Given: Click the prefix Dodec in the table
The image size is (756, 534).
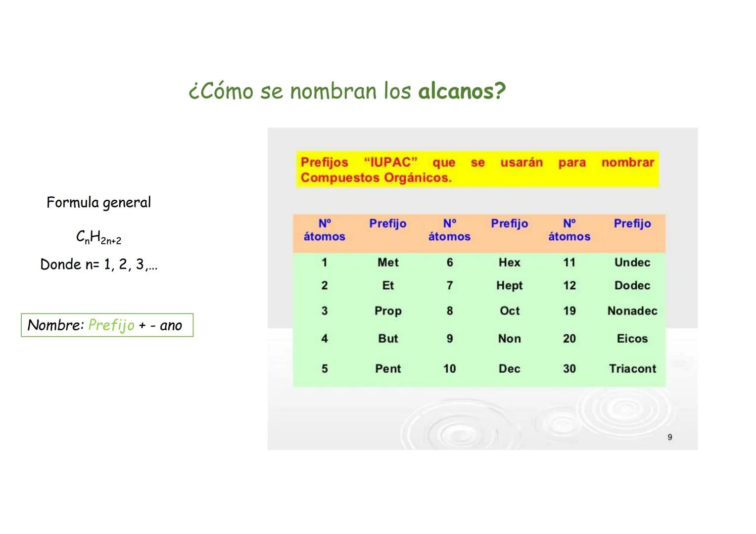Looking at the screenshot, I should [632, 285].
